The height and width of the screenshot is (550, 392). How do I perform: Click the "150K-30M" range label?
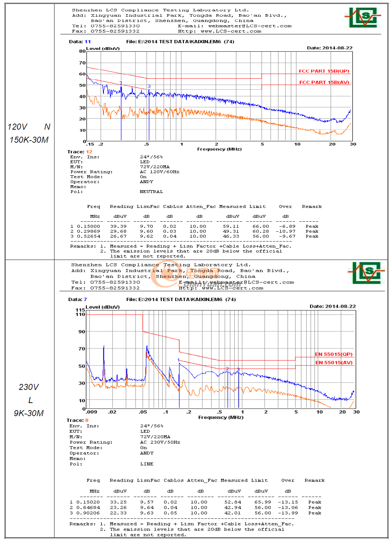(x=29, y=140)
